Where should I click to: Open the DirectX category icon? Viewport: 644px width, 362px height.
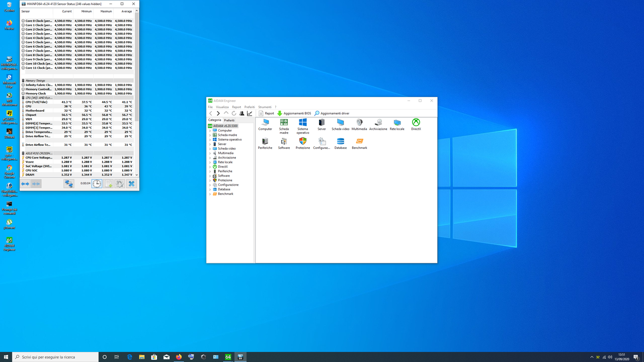416,122
